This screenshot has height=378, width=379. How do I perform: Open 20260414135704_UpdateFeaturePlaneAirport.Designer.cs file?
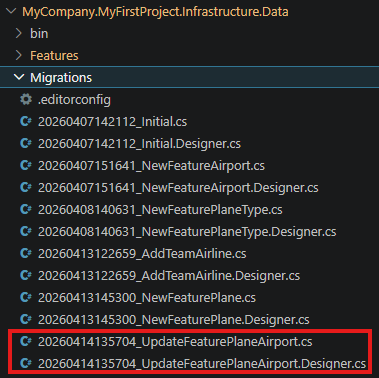tap(202, 364)
